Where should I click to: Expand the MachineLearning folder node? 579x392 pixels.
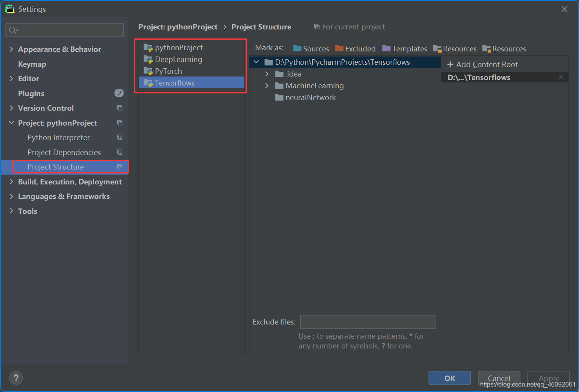click(x=267, y=86)
